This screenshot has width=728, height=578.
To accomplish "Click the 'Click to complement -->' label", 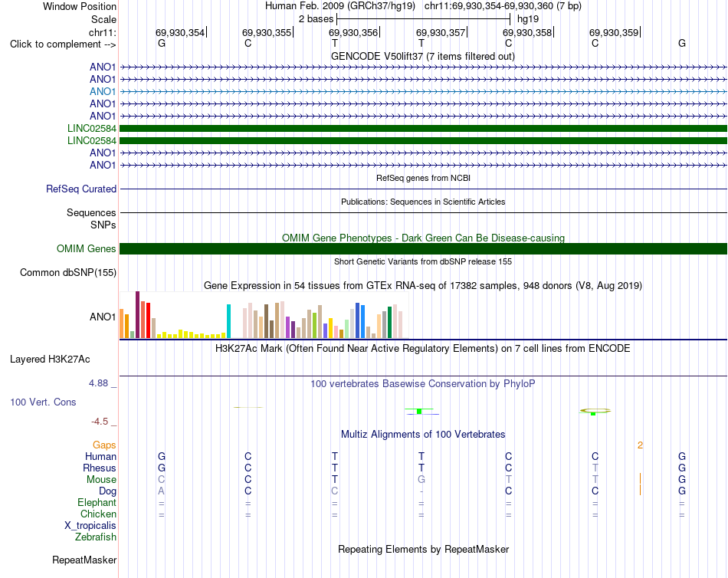I will click(x=63, y=44).
